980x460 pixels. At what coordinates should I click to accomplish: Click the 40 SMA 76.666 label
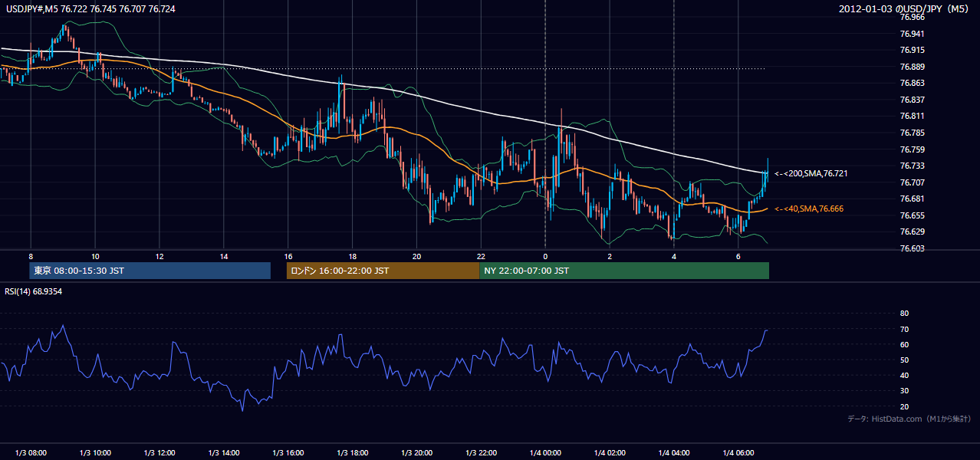pyautogui.click(x=811, y=209)
